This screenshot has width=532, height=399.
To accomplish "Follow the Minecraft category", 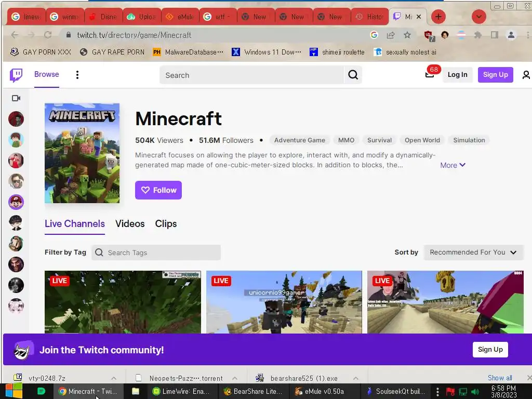I will [x=158, y=190].
